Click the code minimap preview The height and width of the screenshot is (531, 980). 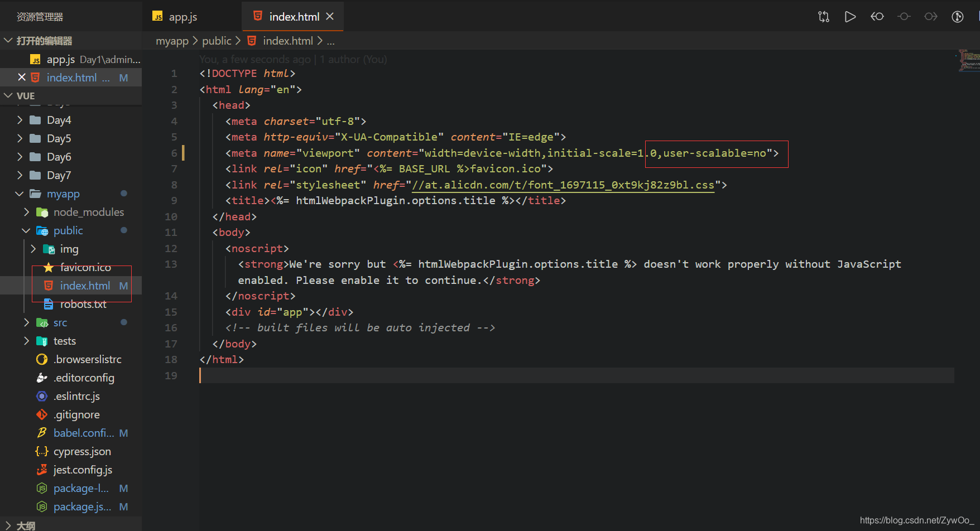coord(969,61)
